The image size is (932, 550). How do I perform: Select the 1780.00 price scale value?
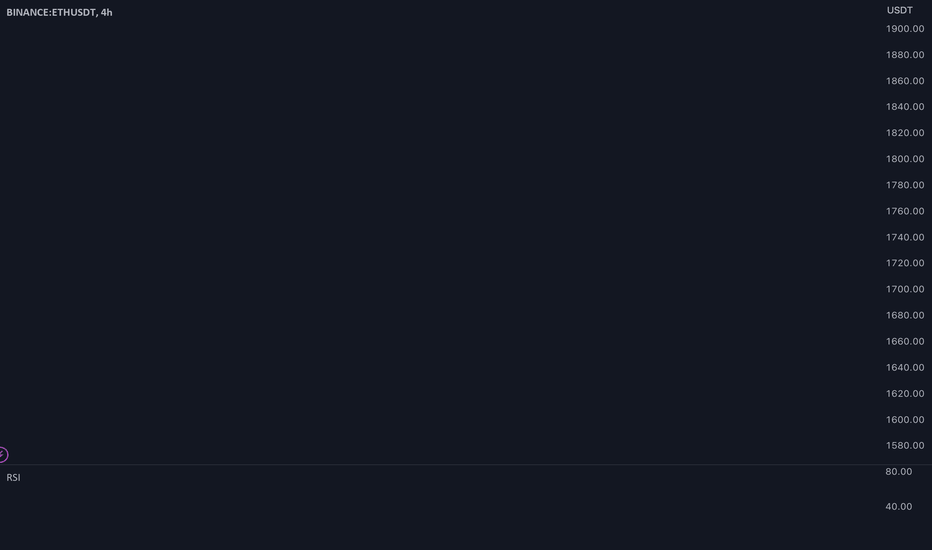coord(905,185)
